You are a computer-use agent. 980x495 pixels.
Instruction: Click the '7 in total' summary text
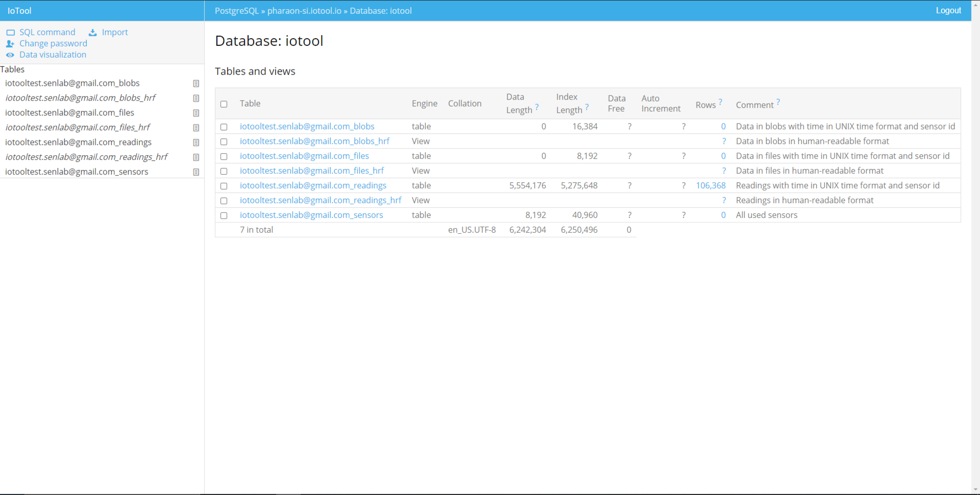(256, 230)
